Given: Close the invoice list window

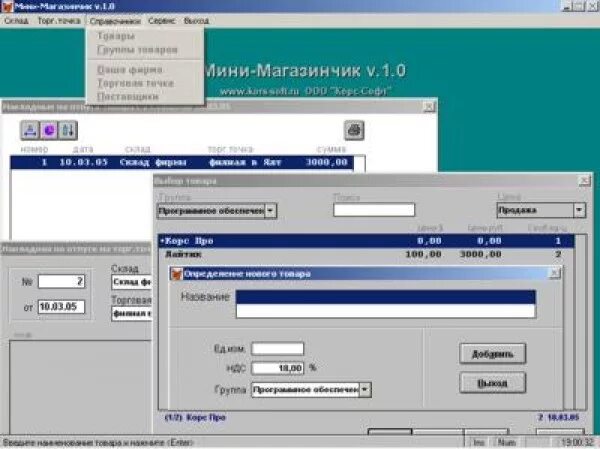Looking at the screenshot, I should point(429,106).
